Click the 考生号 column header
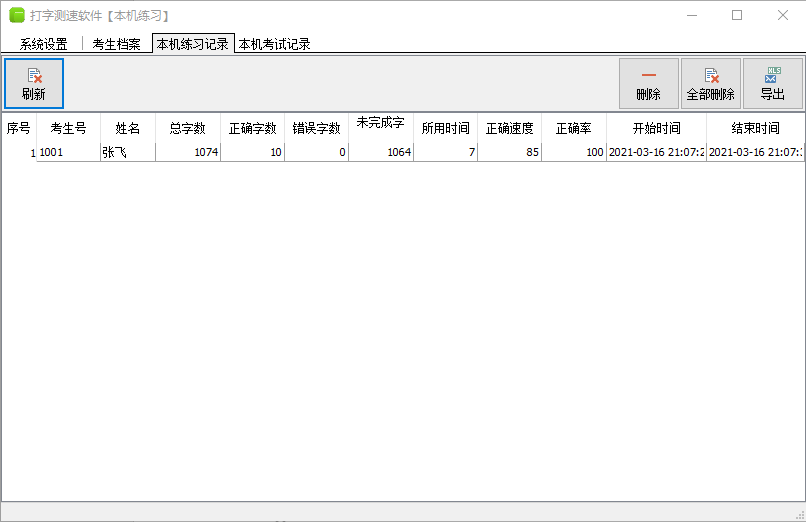The height and width of the screenshot is (522, 806). [68, 128]
